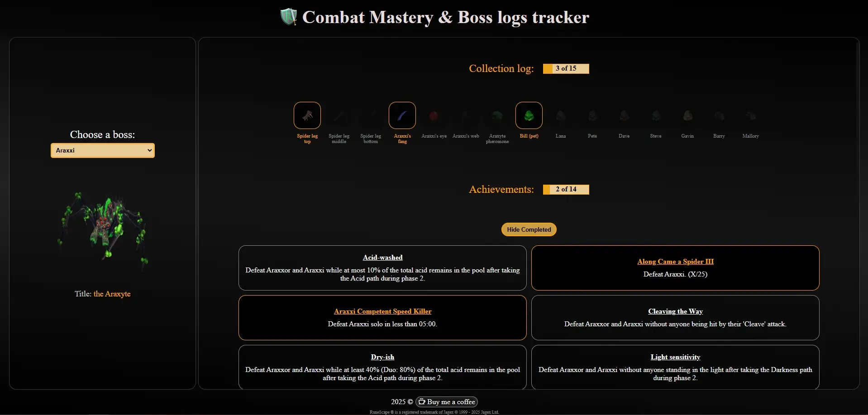This screenshot has height=415, width=868.
Task: Select the Spider leg middle icon
Action: tap(339, 116)
